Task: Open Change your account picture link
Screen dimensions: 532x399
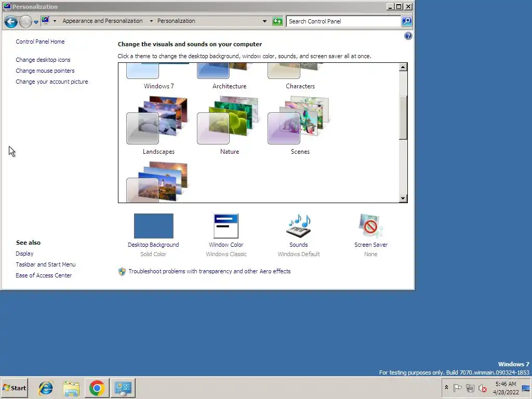Action: click(52, 82)
